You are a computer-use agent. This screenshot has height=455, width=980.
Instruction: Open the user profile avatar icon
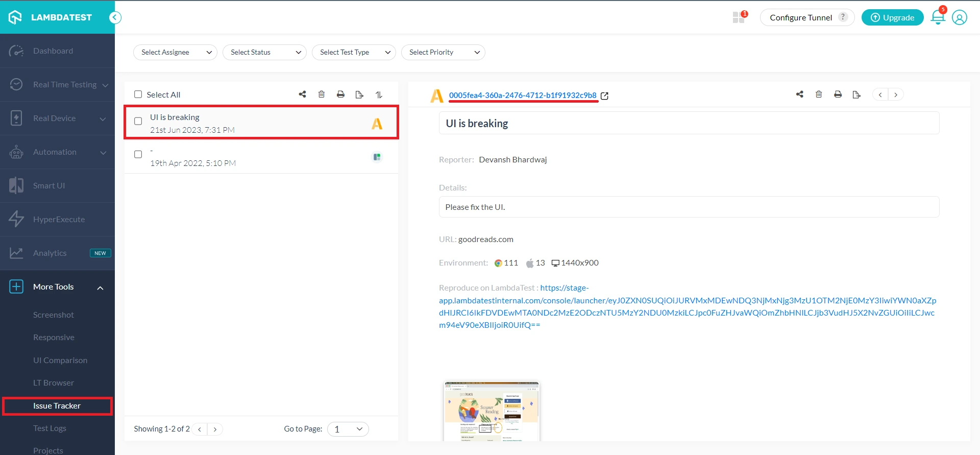(959, 18)
